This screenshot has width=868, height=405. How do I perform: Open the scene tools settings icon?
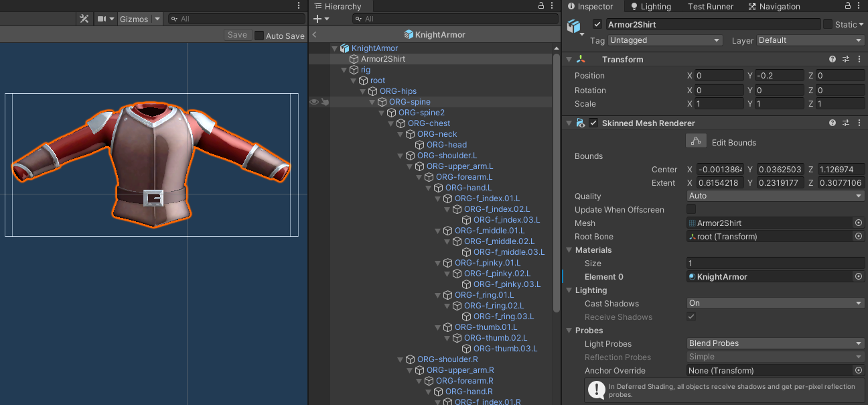point(84,19)
